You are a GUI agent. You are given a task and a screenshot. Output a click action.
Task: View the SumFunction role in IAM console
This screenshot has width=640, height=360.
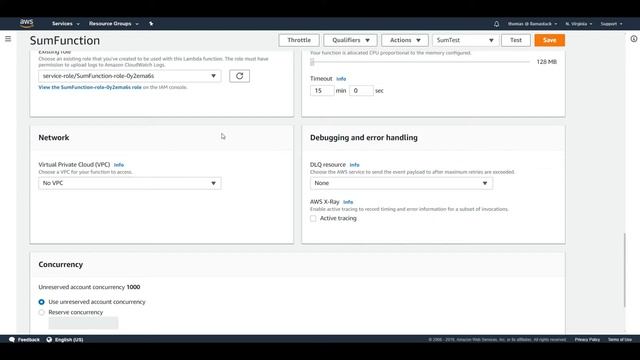click(x=90, y=87)
